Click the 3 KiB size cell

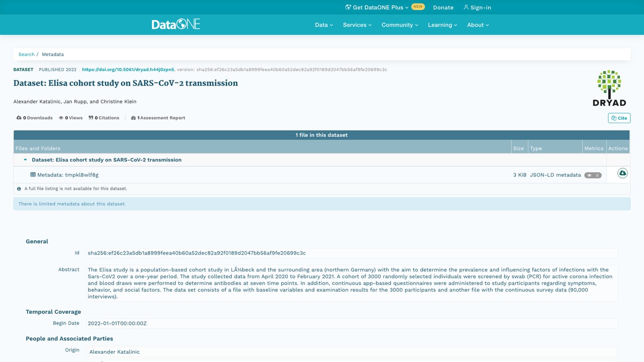(520, 175)
